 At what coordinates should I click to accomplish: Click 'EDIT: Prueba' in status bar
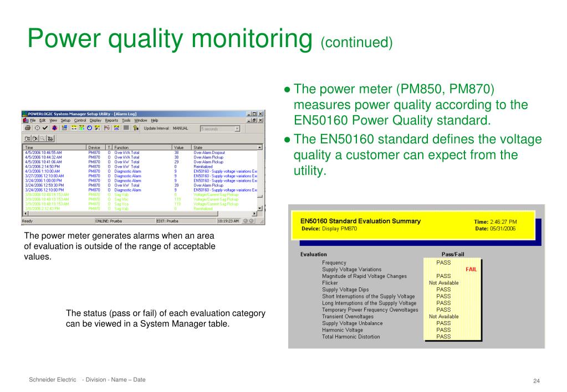click(x=167, y=221)
